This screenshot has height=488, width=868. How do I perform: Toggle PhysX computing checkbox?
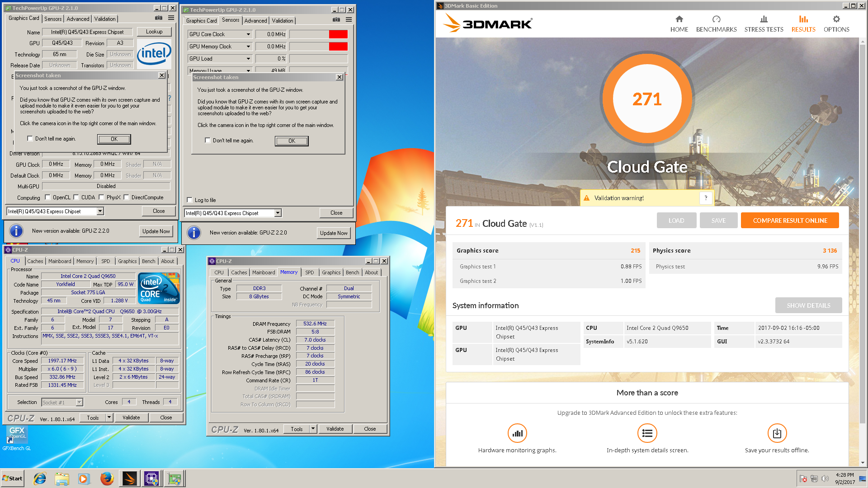(x=101, y=197)
